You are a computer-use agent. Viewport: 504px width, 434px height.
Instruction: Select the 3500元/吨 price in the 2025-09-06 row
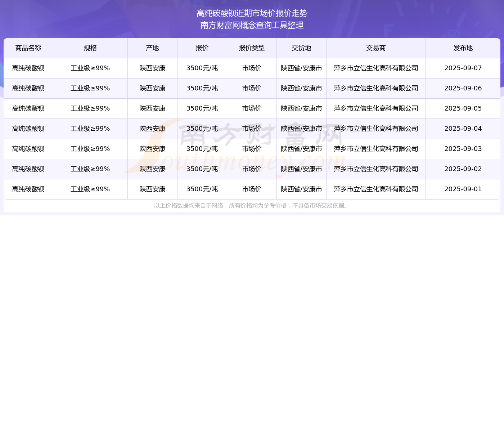[202, 89]
